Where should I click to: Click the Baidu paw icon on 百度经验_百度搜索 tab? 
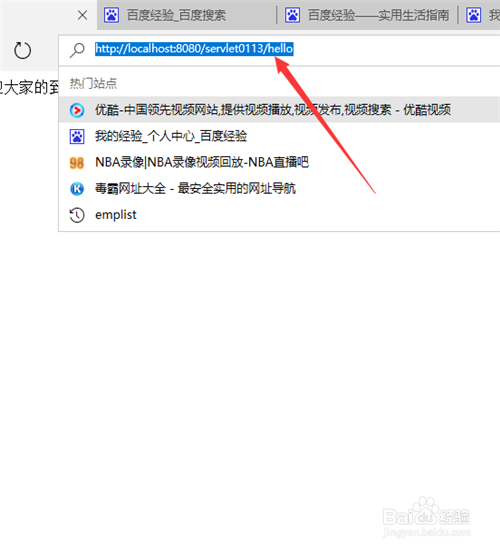tap(112, 15)
